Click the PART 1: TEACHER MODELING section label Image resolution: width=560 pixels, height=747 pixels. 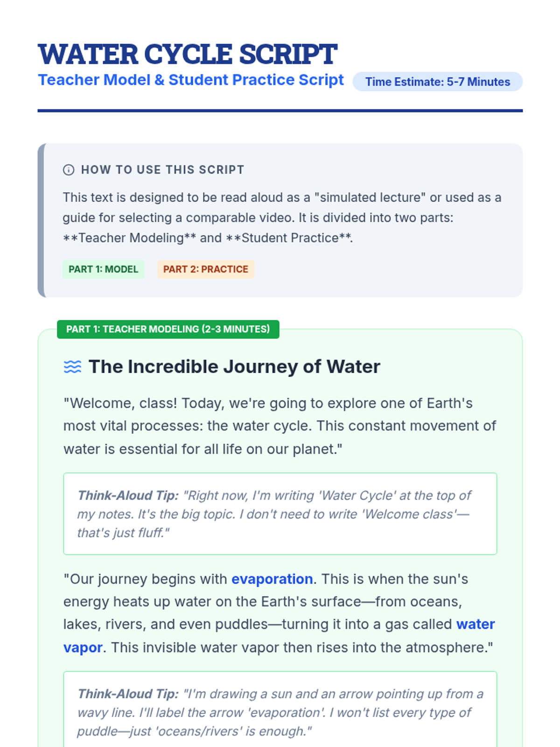tap(168, 329)
